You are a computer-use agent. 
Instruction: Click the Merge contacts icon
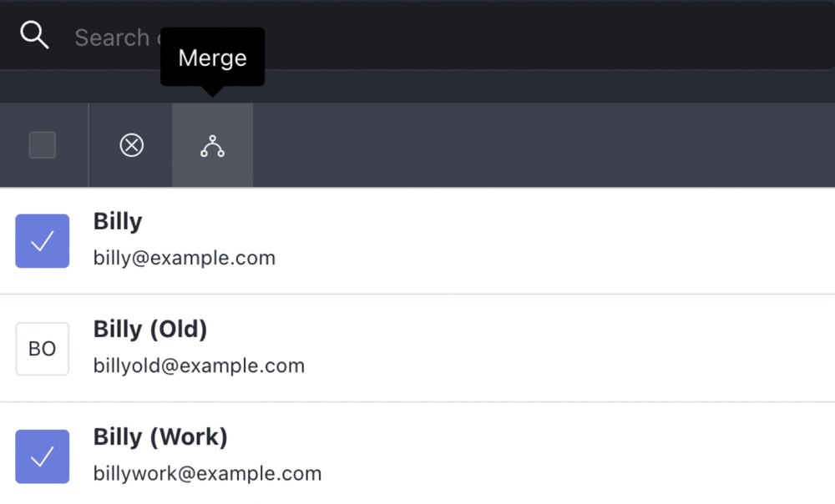click(x=212, y=145)
